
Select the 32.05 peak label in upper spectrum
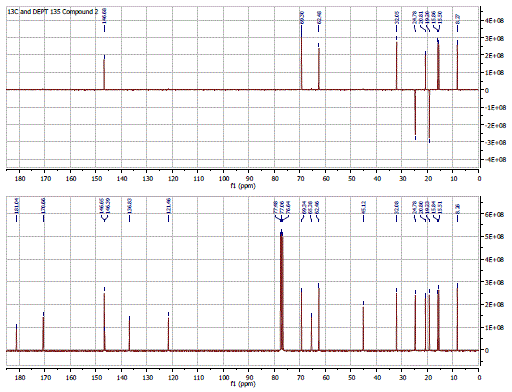click(397, 17)
